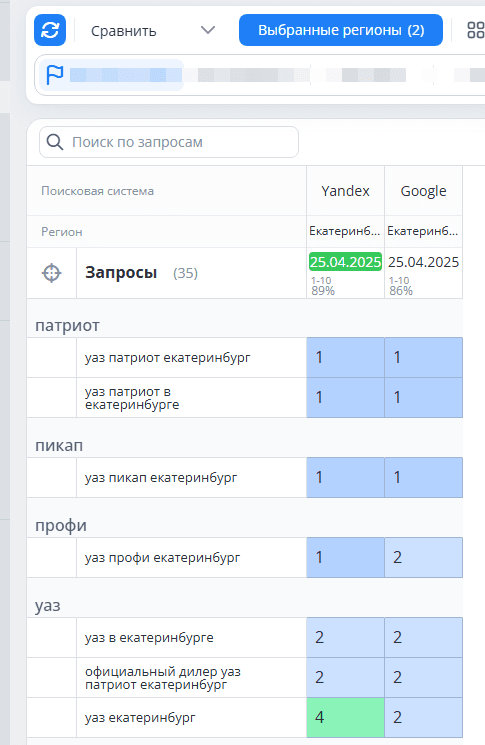Click Google position for уаз патриот екатеринбург
The height and width of the screenshot is (745, 485).
click(x=423, y=358)
